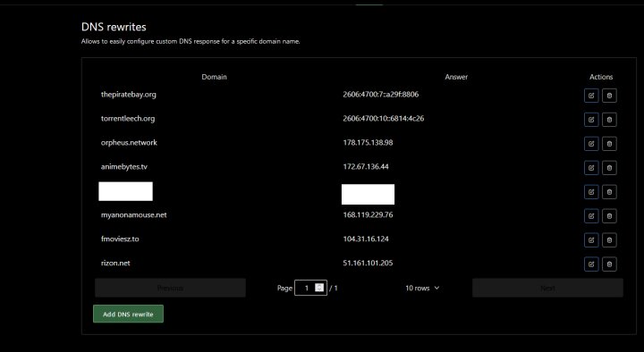644x352 pixels.
Task: Select the fmoviesz.to domain cell
Action: point(120,239)
